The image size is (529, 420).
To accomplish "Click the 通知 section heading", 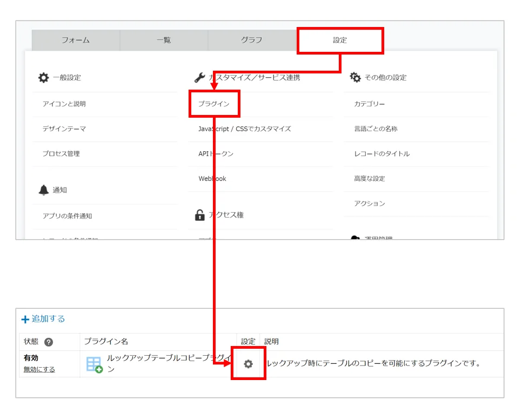I will click(x=60, y=190).
